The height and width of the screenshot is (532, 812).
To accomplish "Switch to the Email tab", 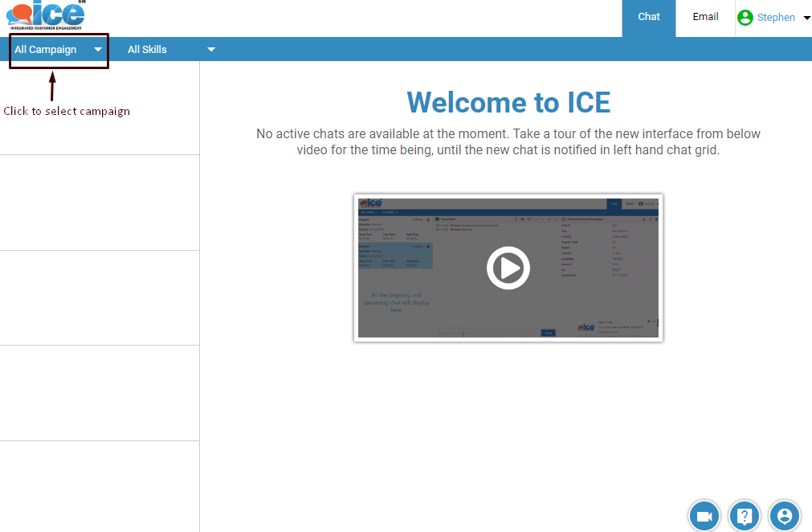I will coord(705,17).
